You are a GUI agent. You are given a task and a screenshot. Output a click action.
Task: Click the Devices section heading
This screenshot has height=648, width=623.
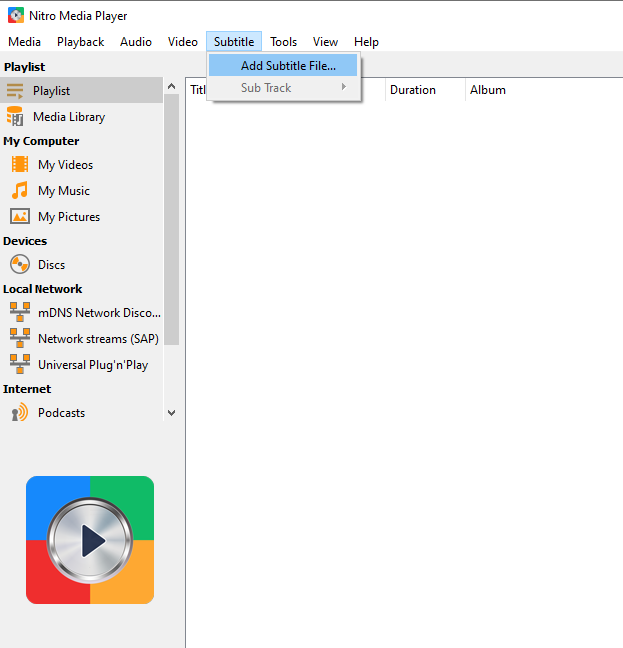25,241
